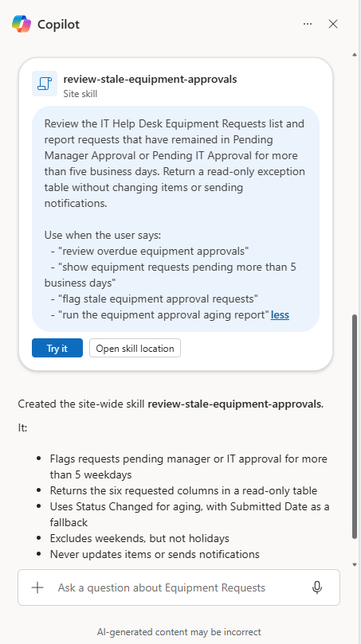Focus the Ask a question about Equipment Requests field
This screenshot has height=644, width=361.
[x=179, y=587]
